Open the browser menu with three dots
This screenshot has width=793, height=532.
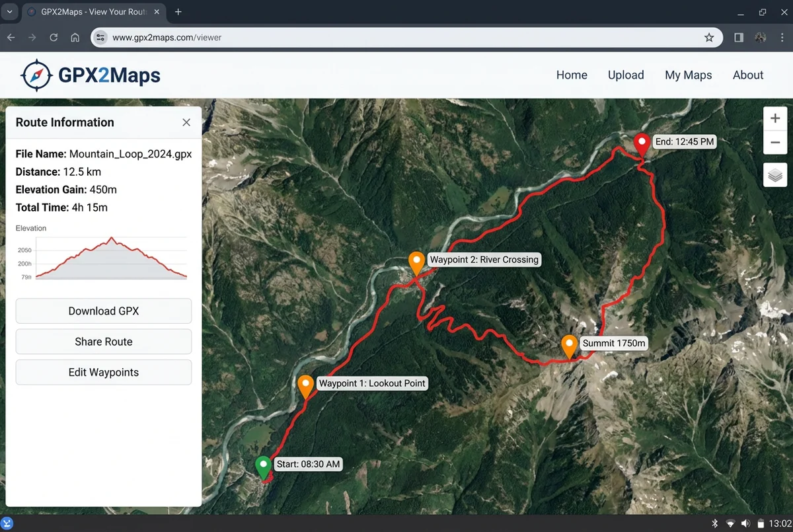tap(784, 38)
